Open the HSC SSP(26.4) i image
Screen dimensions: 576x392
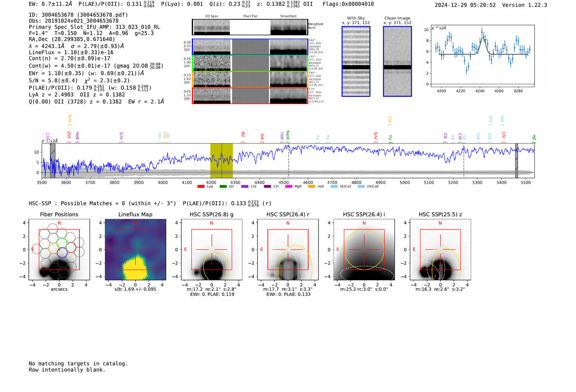point(364,250)
